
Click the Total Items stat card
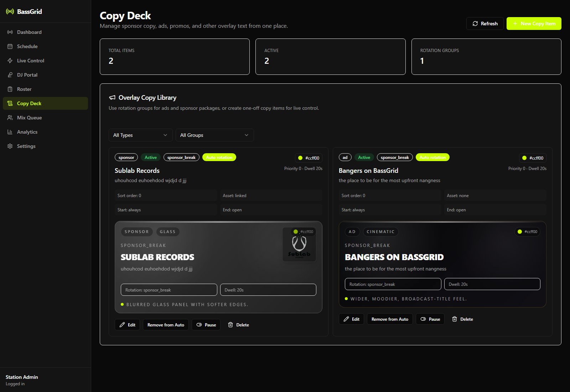pos(175,57)
